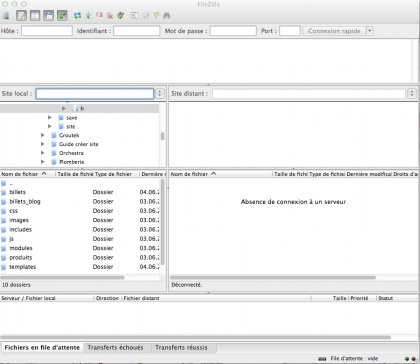
Task: Click the process queue toolbar icon
Action: tap(89, 16)
